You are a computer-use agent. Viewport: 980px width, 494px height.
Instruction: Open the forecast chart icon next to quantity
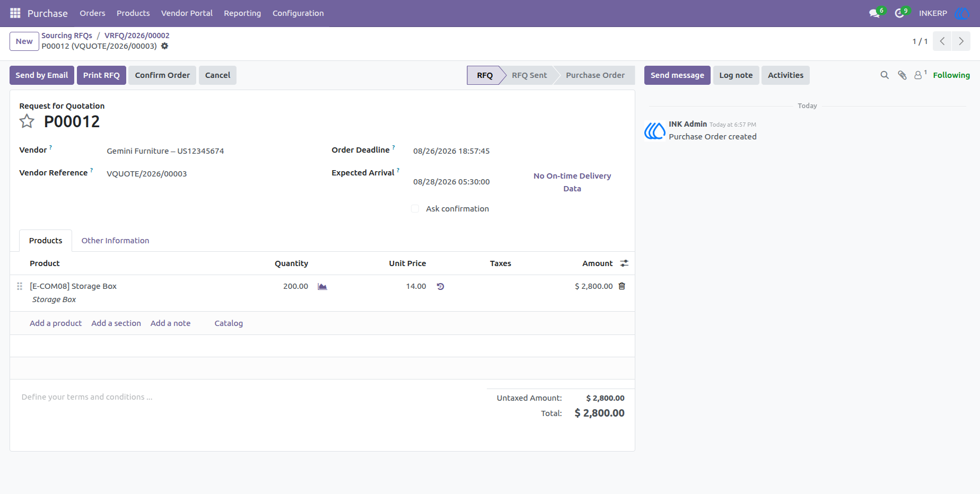pos(322,286)
